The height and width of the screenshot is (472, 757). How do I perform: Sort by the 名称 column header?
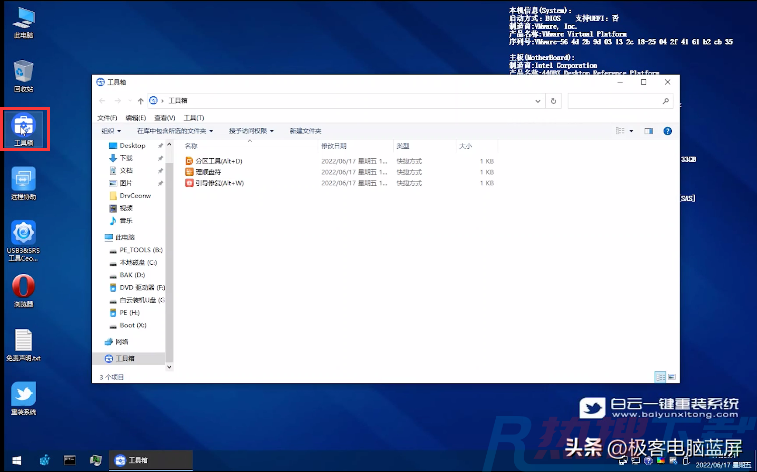(191, 146)
